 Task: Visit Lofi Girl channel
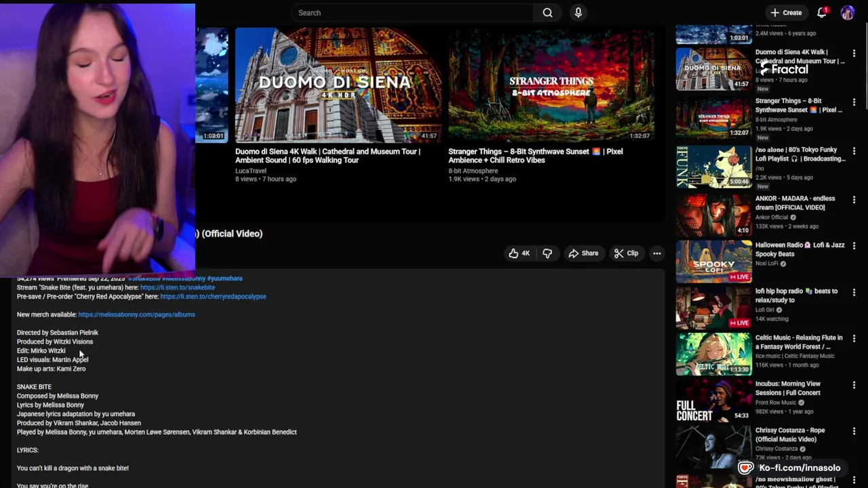(x=764, y=310)
